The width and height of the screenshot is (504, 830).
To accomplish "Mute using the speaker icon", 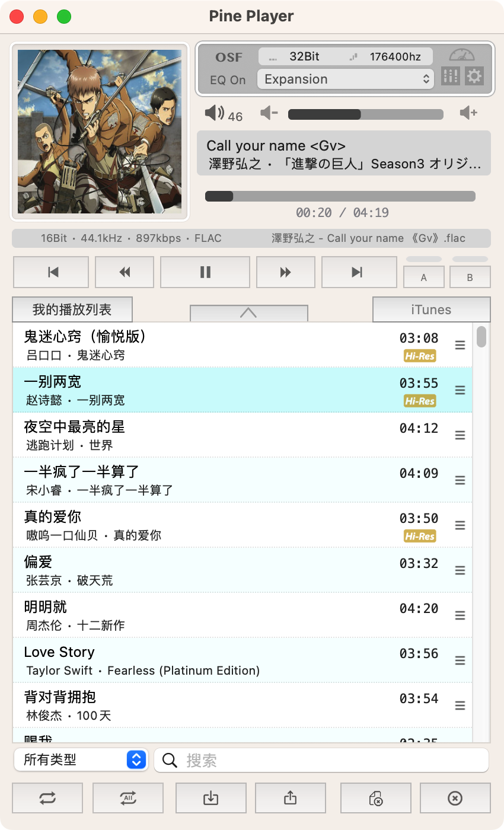I will click(x=215, y=112).
